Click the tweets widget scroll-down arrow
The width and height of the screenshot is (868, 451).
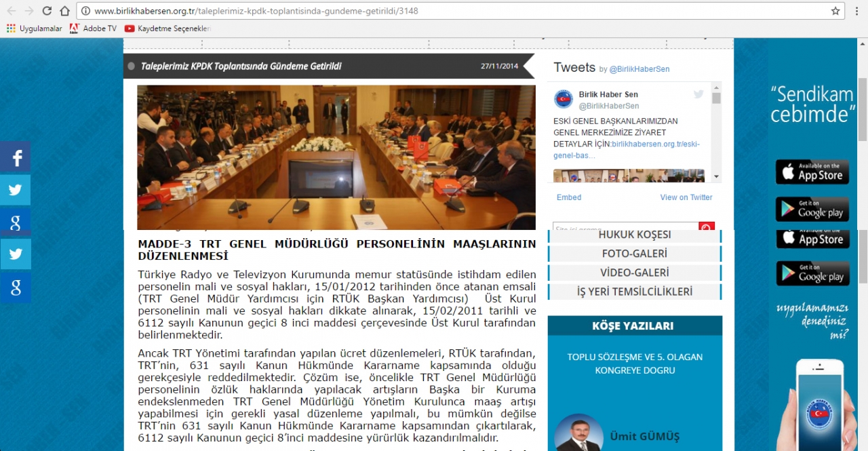pyautogui.click(x=716, y=176)
